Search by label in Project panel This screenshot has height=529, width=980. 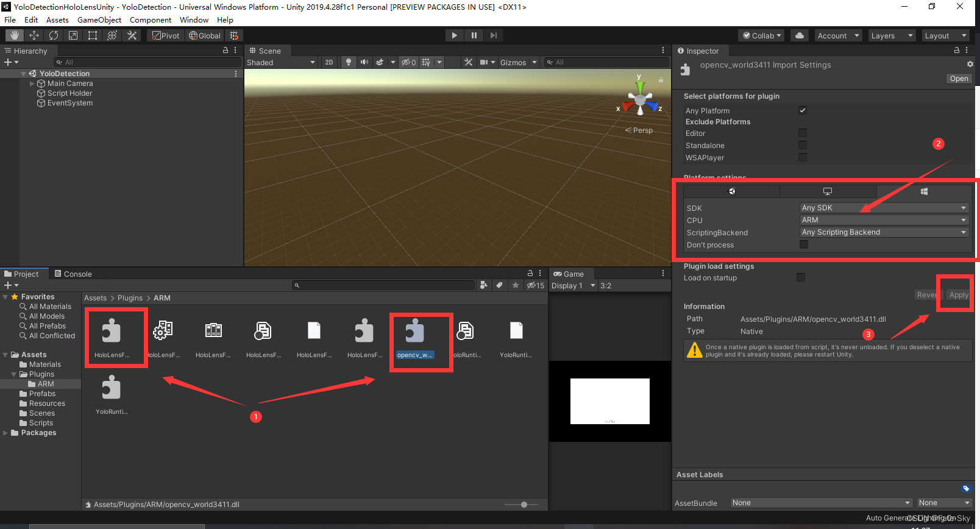(x=499, y=285)
